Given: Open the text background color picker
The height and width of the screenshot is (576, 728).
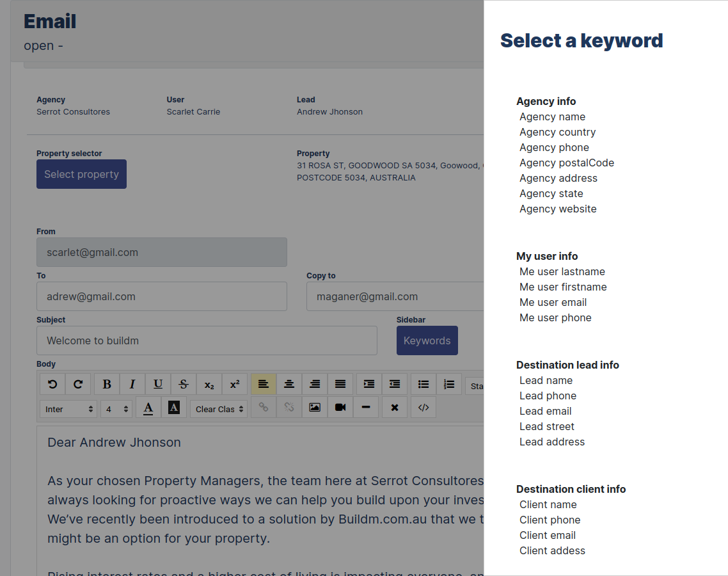Looking at the screenshot, I should click(174, 407).
